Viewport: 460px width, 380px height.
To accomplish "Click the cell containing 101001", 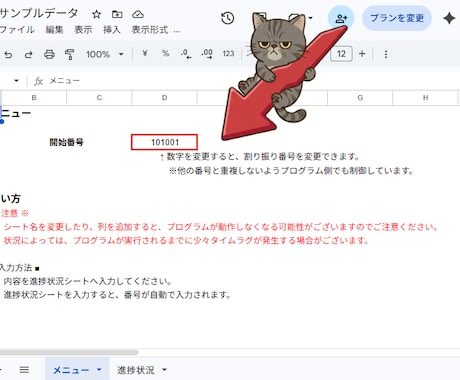I will click(164, 142).
